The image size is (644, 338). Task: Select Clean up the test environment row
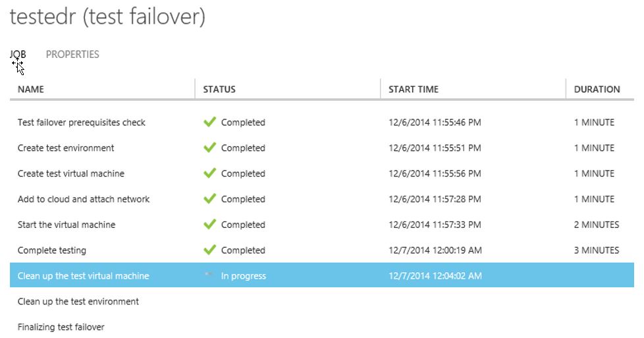coord(322,301)
